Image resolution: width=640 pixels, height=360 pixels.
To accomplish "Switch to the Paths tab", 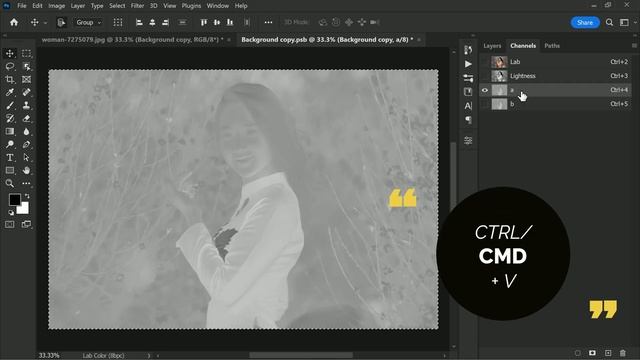I will (552, 46).
